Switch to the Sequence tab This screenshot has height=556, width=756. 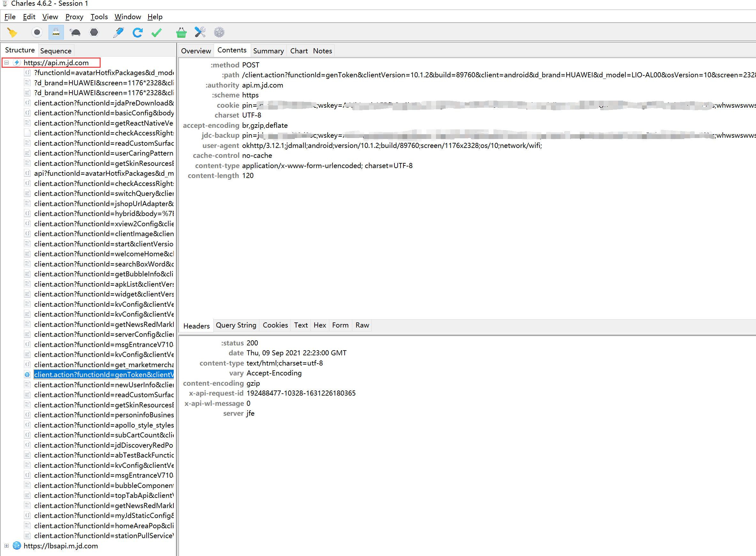tap(56, 51)
